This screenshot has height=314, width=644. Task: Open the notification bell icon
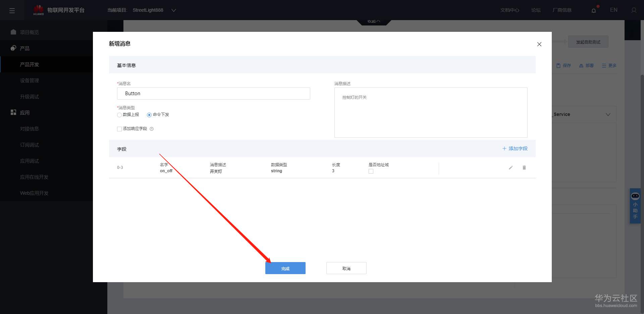click(x=594, y=10)
